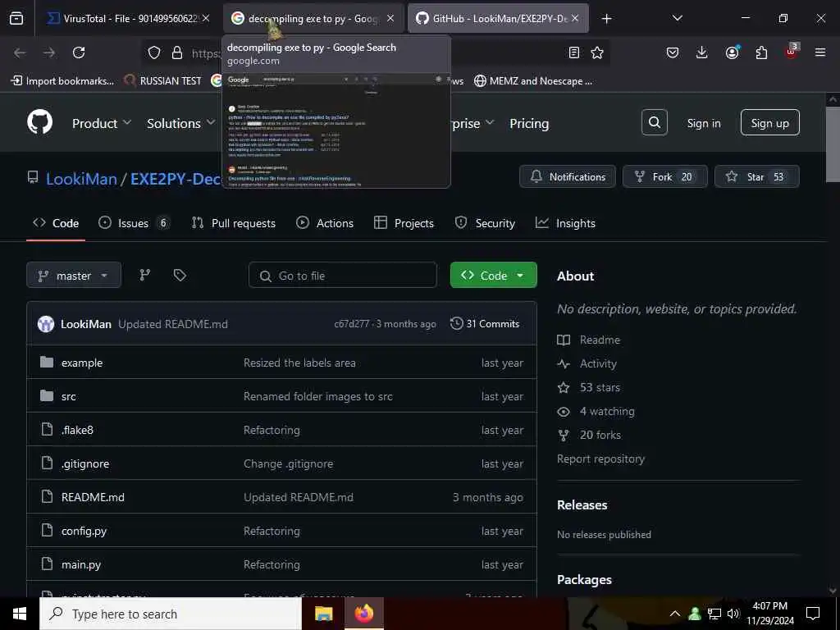This screenshot has height=630, width=840.
Task: Open the Projects tab
Action: [x=404, y=223]
